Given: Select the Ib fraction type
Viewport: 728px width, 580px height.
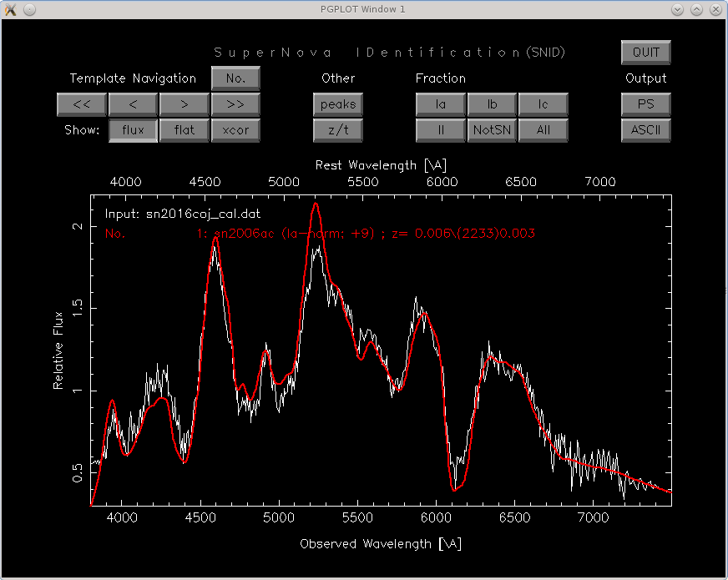Looking at the screenshot, I should [492, 104].
